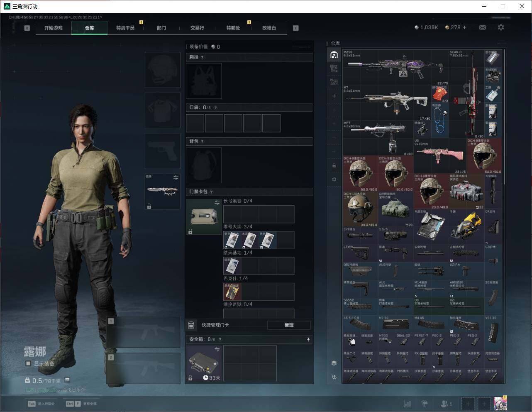
Task: Select the yellow 手锯 circular saw item
Action: (467, 226)
